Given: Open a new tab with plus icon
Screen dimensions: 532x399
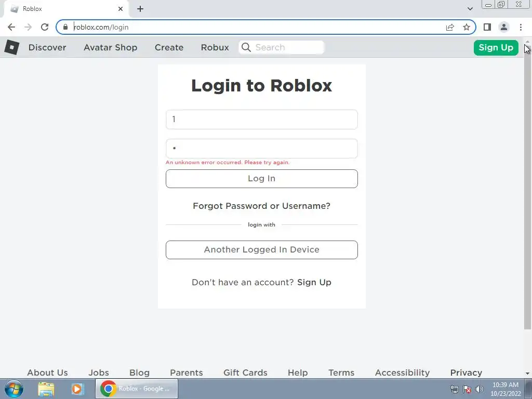Looking at the screenshot, I should 140,9.
